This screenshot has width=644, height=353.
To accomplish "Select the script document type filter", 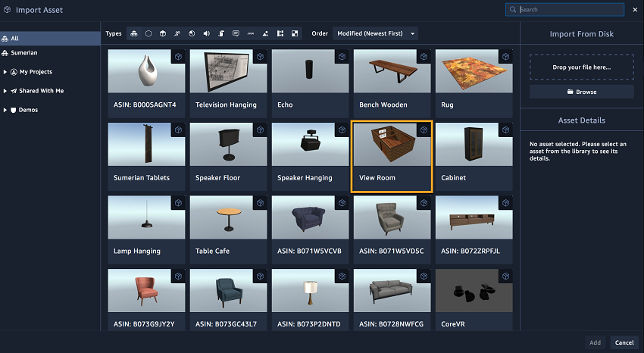I will (221, 33).
